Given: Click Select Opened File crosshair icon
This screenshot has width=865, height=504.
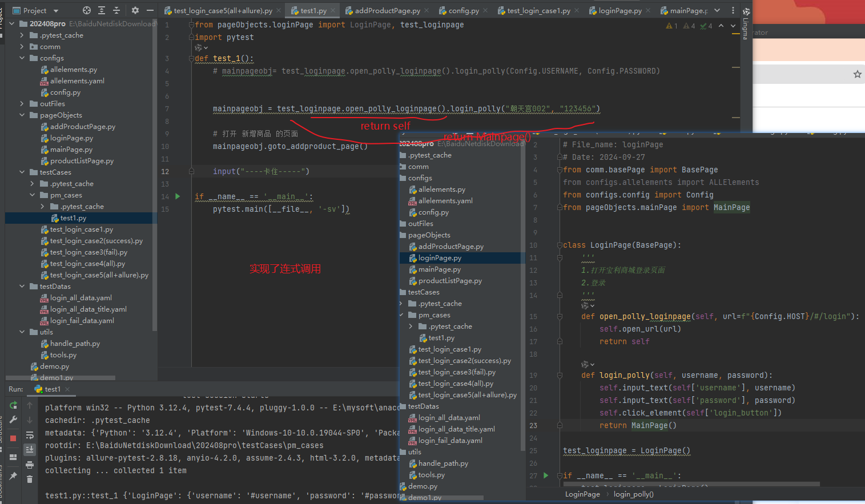Looking at the screenshot, I should (87, 10).
